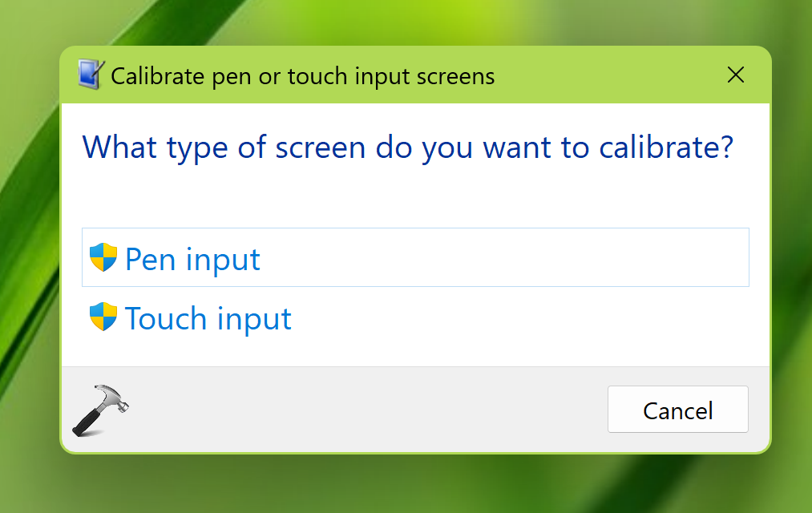Click the dialog title text "Calibrate pen or touch input screens"
Viewport: 812px width, 513px height.
[302, 76]
